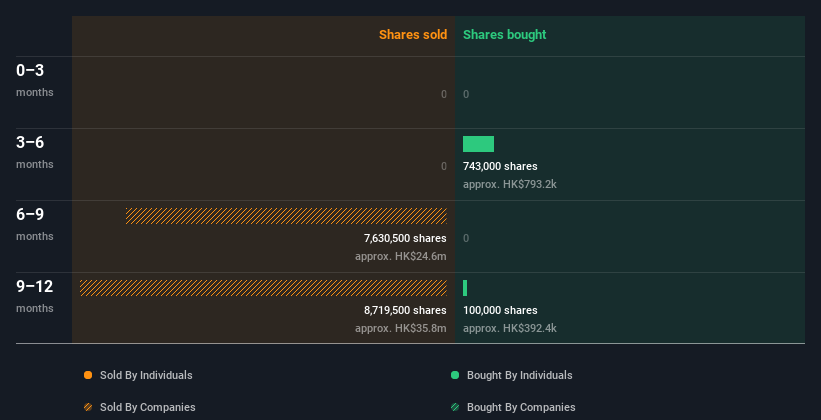Click the zero shares bought value for 0–3 months
The image size is (821, 420).
point(466,95)
